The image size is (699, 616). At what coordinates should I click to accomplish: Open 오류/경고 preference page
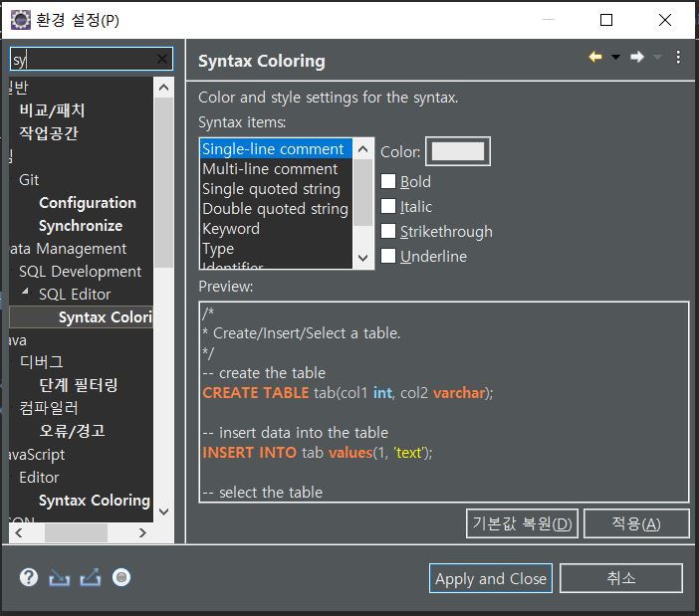pyautogui.click(x=73, y=430)
